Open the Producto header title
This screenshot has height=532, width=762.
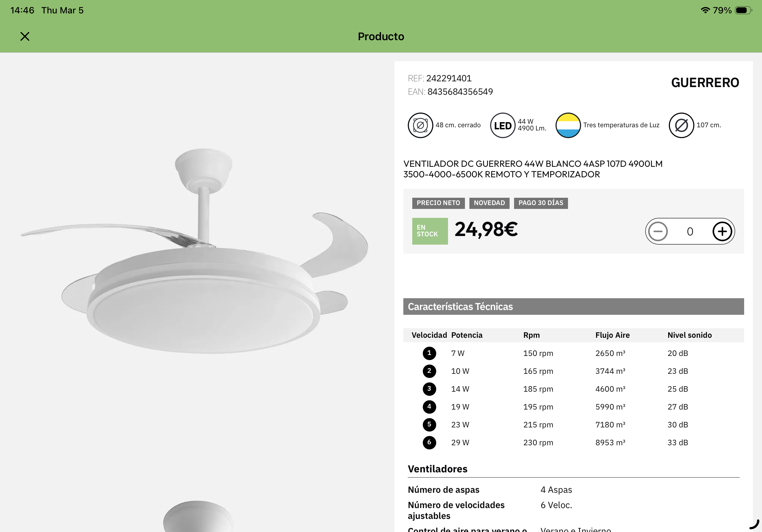pos(381,36)
